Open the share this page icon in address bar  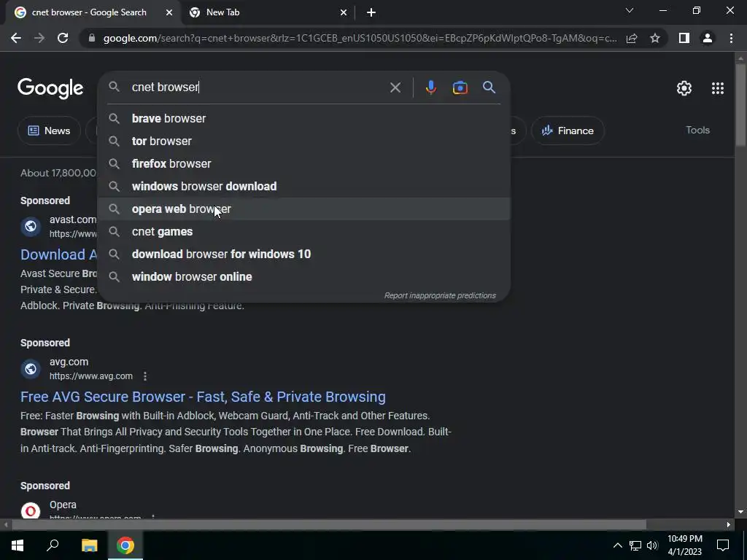632,38
